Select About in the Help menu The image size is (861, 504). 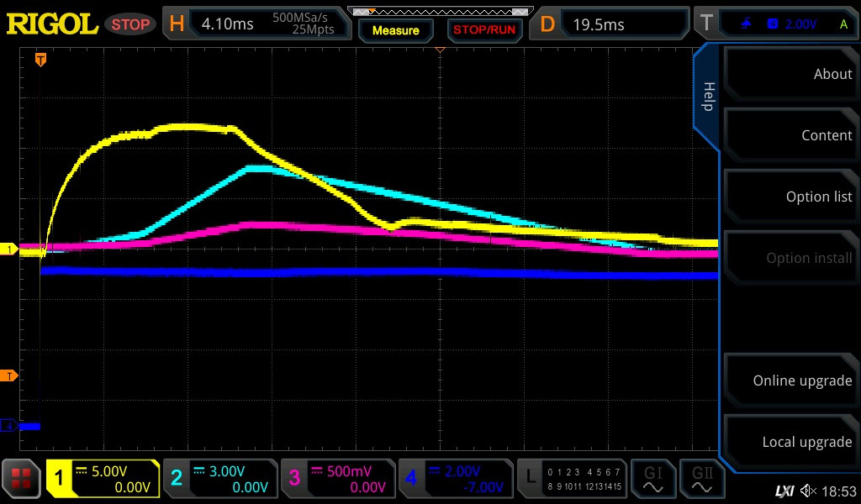tap(789, 74)
